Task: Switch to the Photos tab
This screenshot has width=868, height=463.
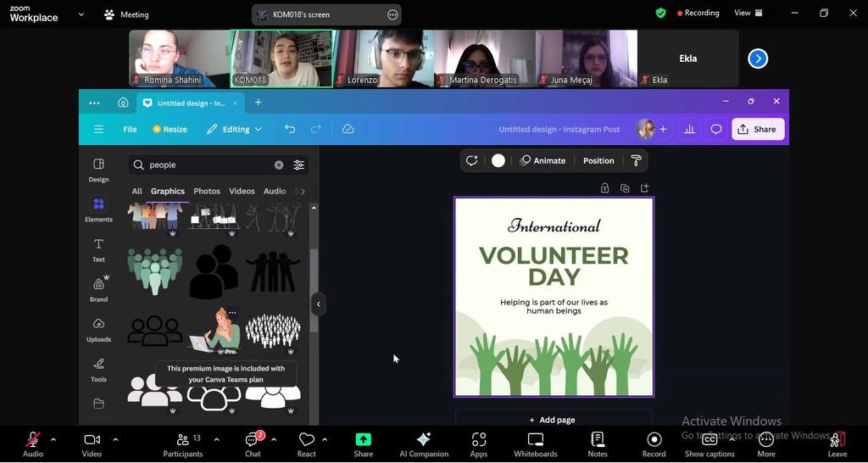Action: 207,191
